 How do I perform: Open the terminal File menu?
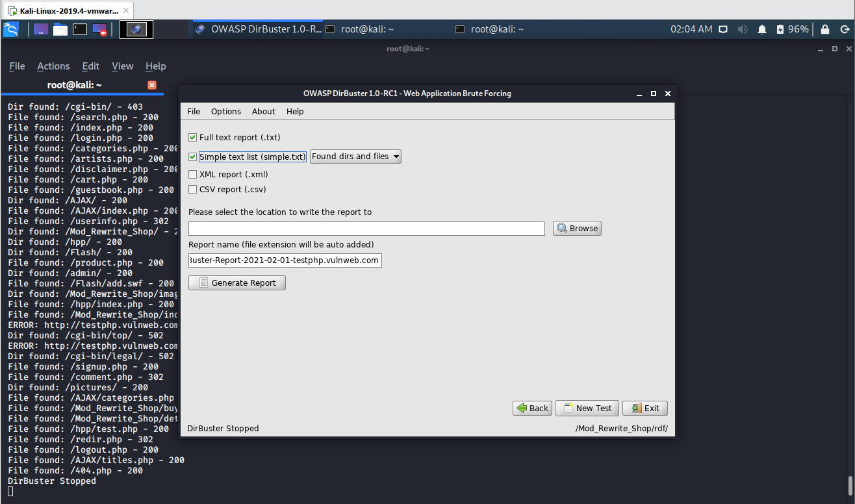pos(17,66)
